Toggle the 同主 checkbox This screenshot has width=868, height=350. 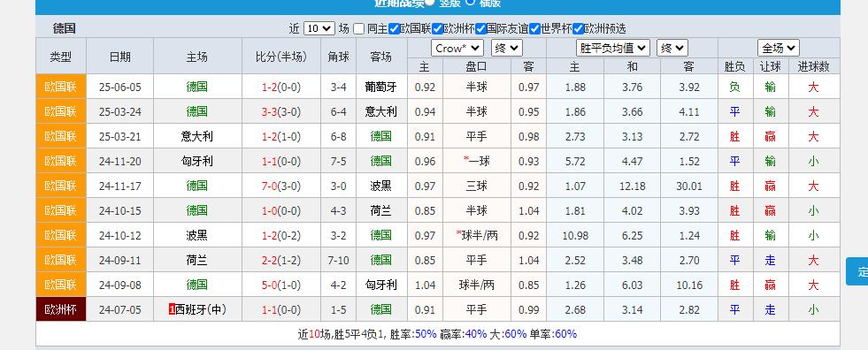coord(358,29)
